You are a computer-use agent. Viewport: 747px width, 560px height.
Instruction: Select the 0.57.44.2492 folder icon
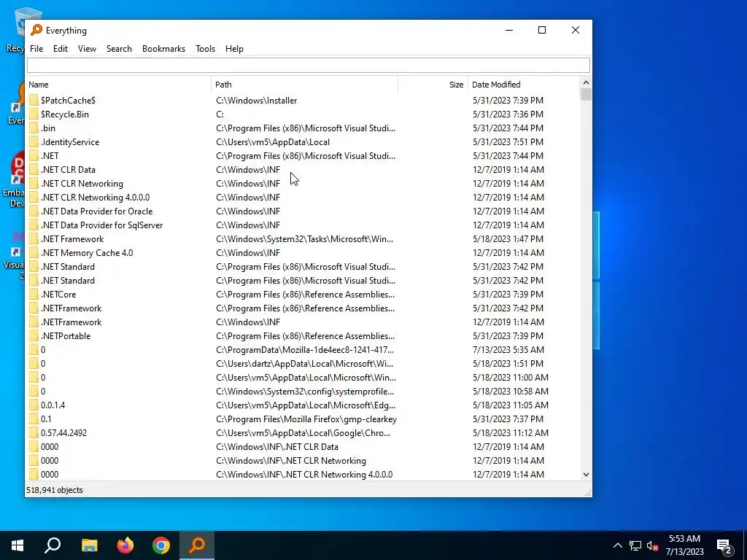click(34, 433)
